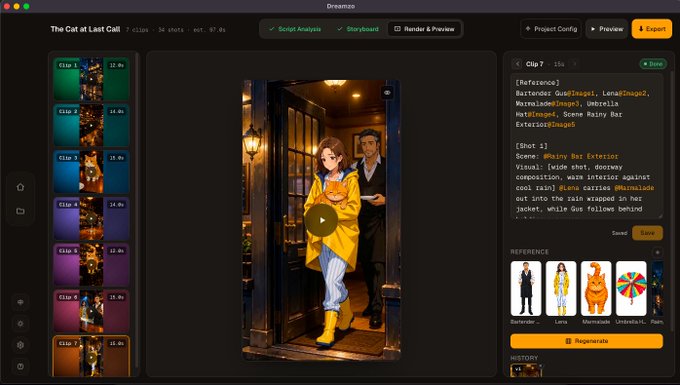
Task: Open the Bartender reference image
Action: (x=526, y=288)
